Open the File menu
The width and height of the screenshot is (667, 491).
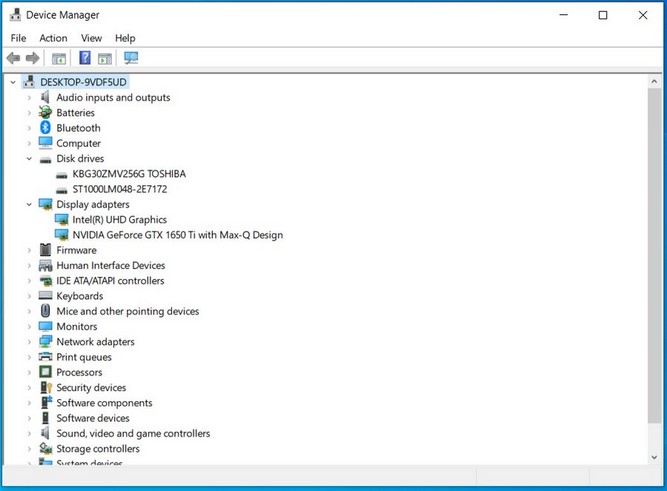tap(18, 38)
